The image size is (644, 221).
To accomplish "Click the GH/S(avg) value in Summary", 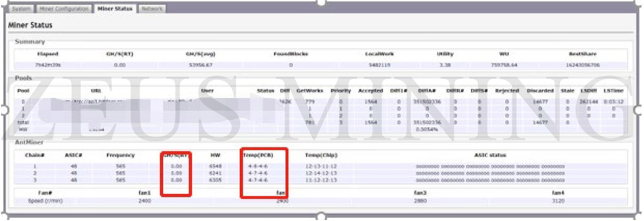I will (200, 65).
